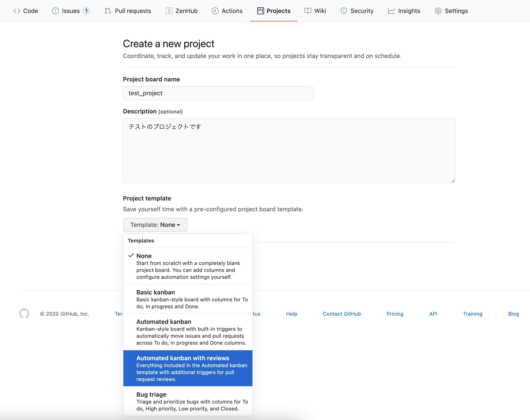Click the Actions play icon
This screenshot has height=420, width=530.
click(215, 11)
